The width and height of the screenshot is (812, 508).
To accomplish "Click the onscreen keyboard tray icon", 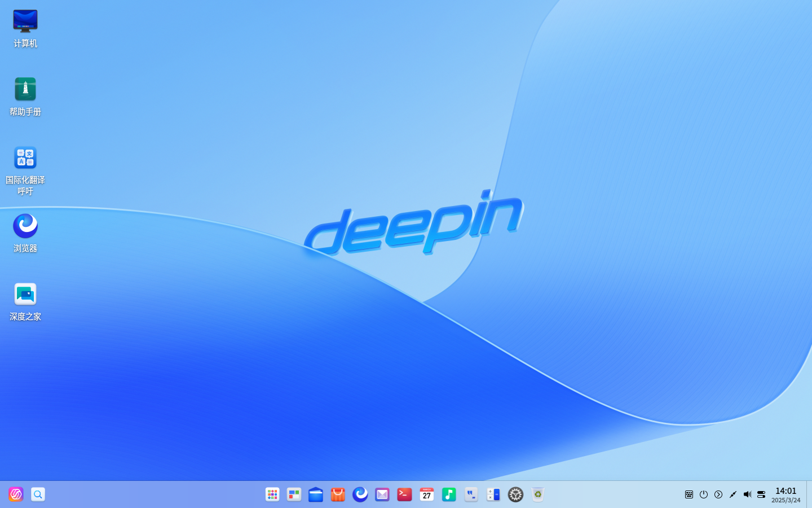I will point(689,494).
